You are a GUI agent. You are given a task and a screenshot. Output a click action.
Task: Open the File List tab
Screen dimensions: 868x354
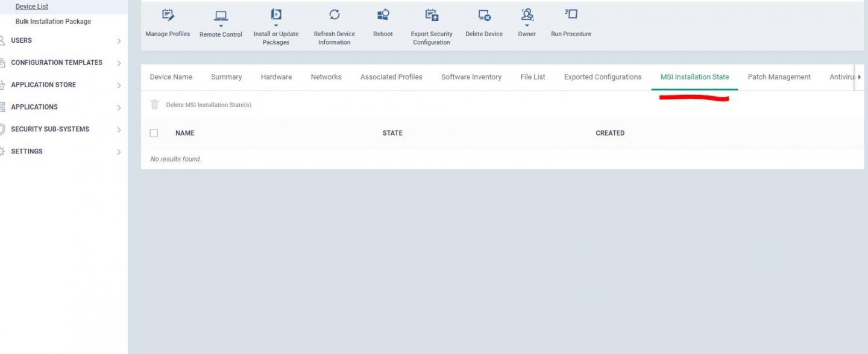click(533, 77)
